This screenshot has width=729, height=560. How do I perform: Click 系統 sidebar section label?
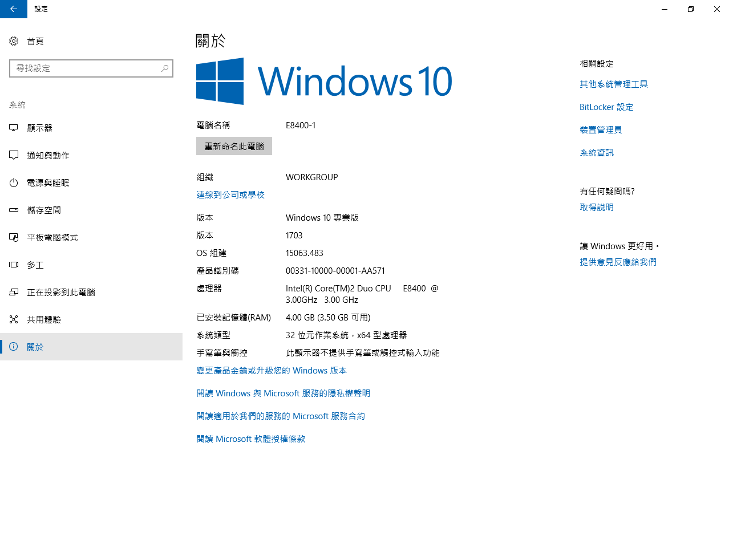[17, 105]
